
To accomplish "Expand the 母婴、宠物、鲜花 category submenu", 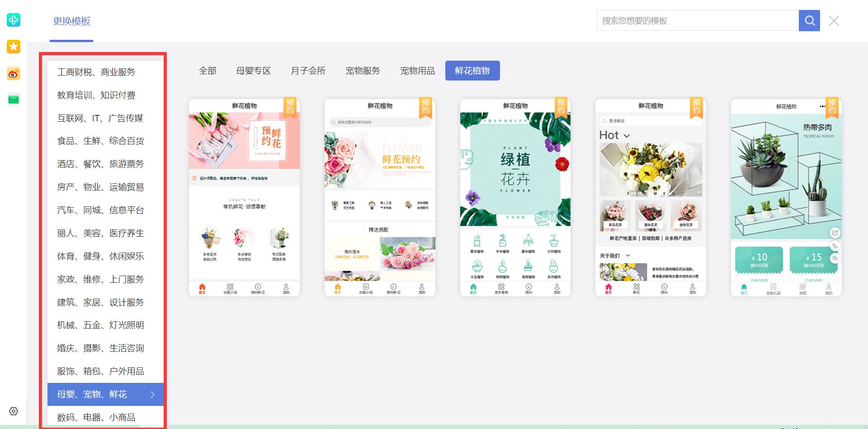I will (105, 394).
